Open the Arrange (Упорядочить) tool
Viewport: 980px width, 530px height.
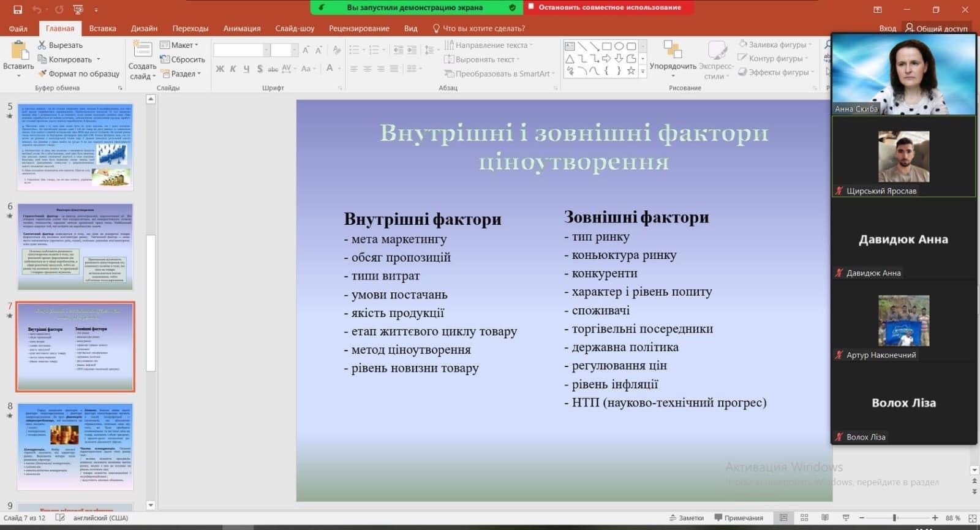[x=673, y=51]
